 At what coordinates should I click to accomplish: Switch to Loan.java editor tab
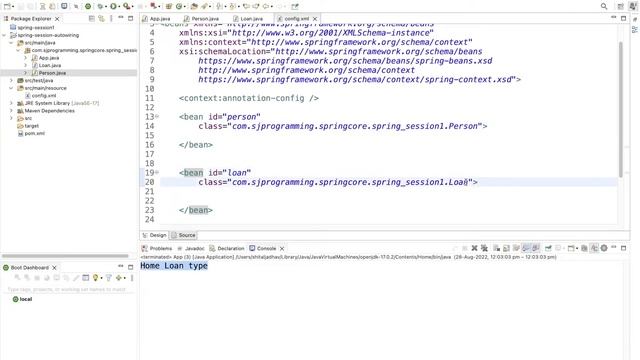coord(248,19)
